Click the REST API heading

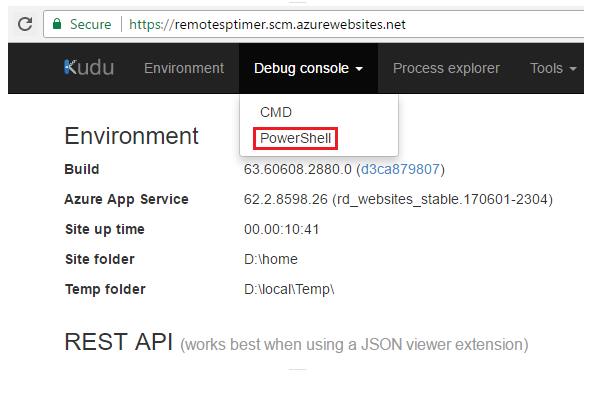(x=119, y=342)
